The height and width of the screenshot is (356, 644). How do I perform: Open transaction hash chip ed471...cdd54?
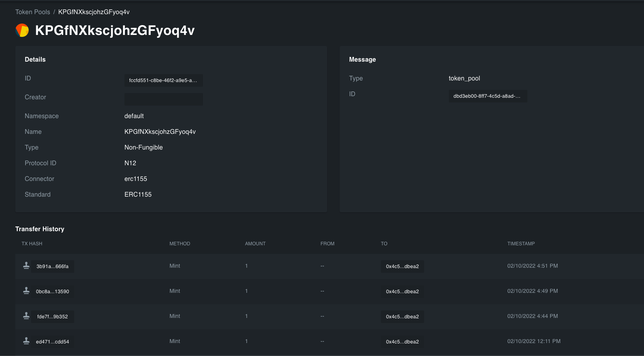click(x=52, y=341)
